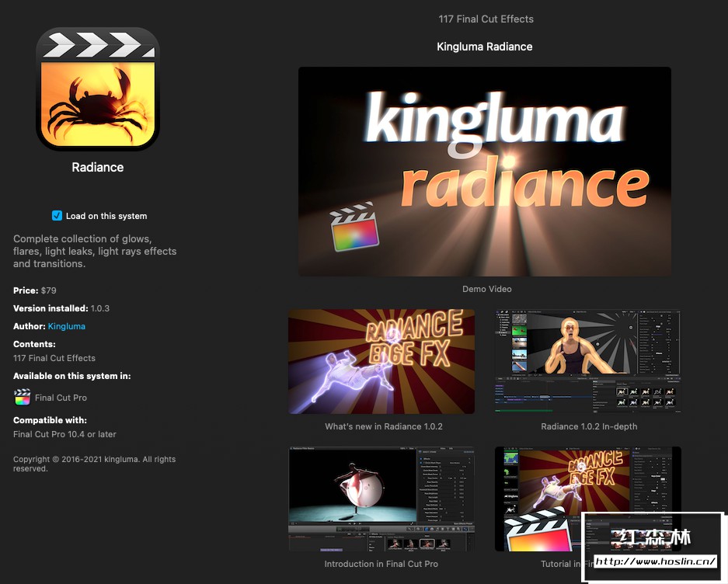Click the Final Cut Pro label text

[x=61, y=398]
